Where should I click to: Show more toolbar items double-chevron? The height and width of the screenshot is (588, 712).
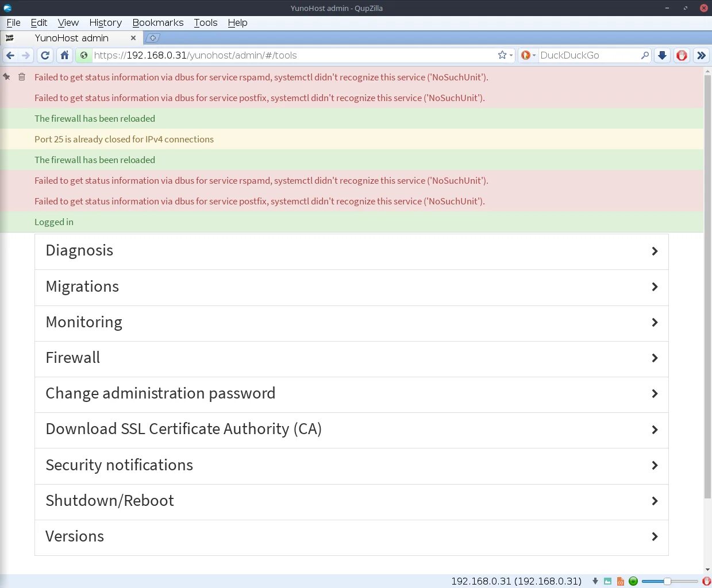pos(701,55)
